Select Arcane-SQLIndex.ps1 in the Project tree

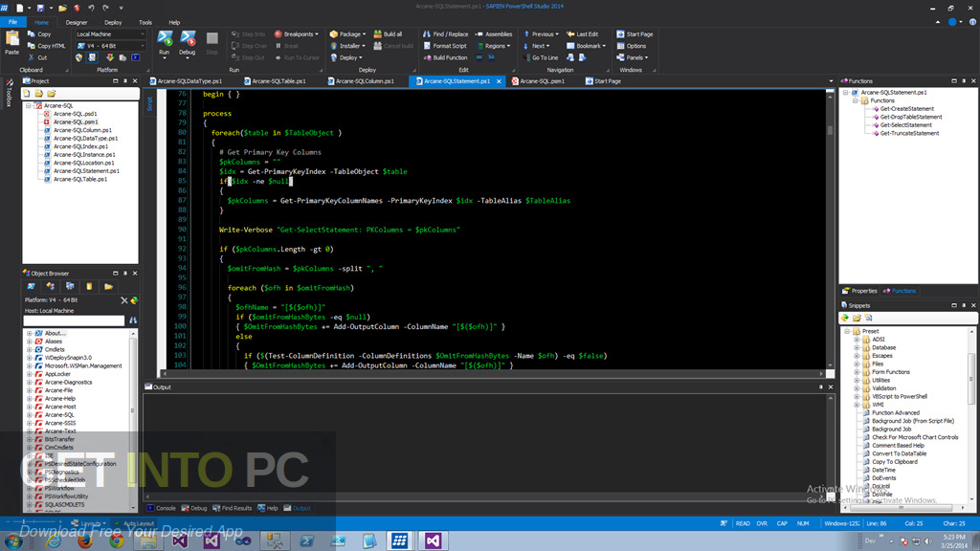pos(80,146)
